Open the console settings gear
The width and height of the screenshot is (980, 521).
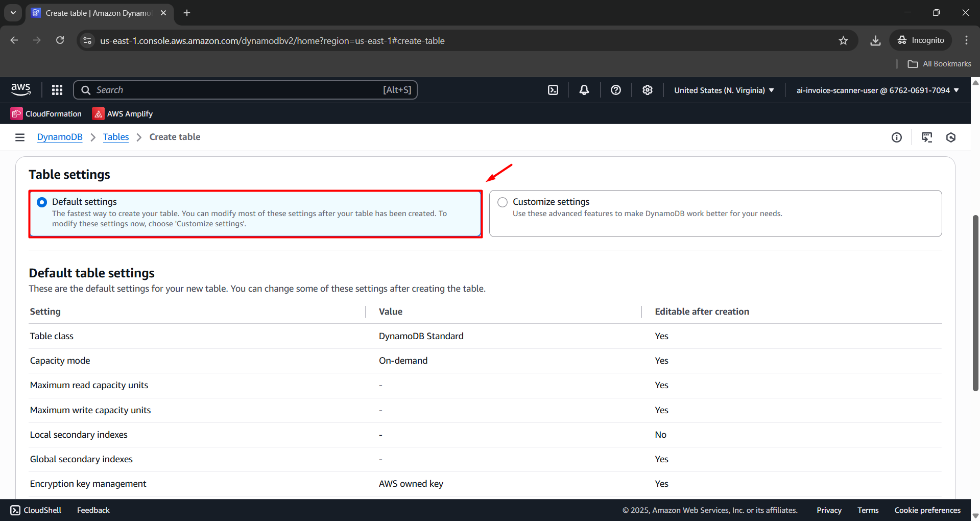pyautogui.click(x=648, y=90)
